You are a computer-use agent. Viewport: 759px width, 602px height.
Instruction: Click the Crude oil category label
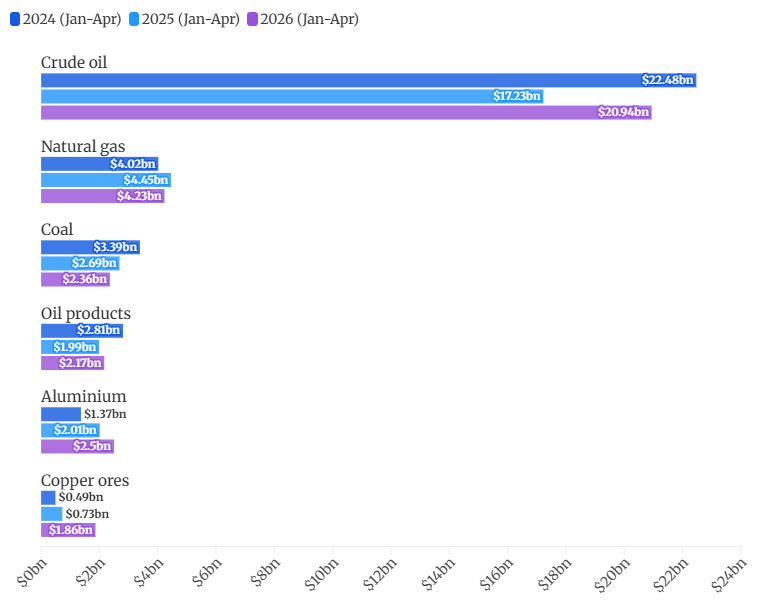[x=74, y=62]
